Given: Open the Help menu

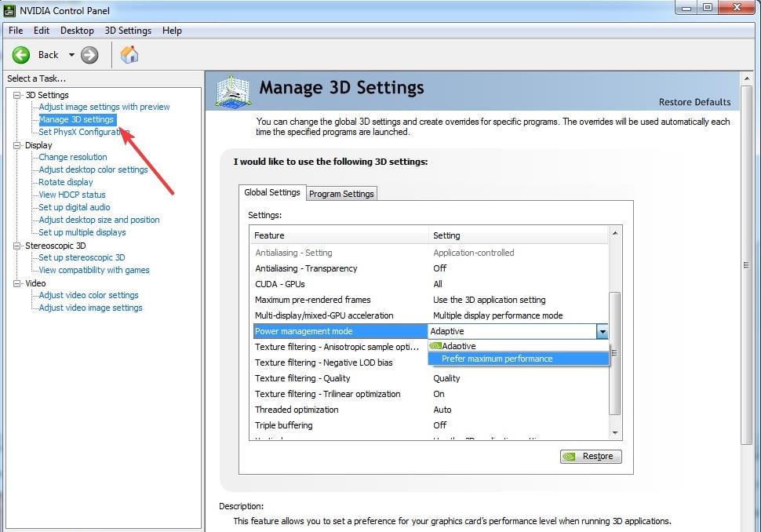Looking at the screenshot, I should pos(172,30).
